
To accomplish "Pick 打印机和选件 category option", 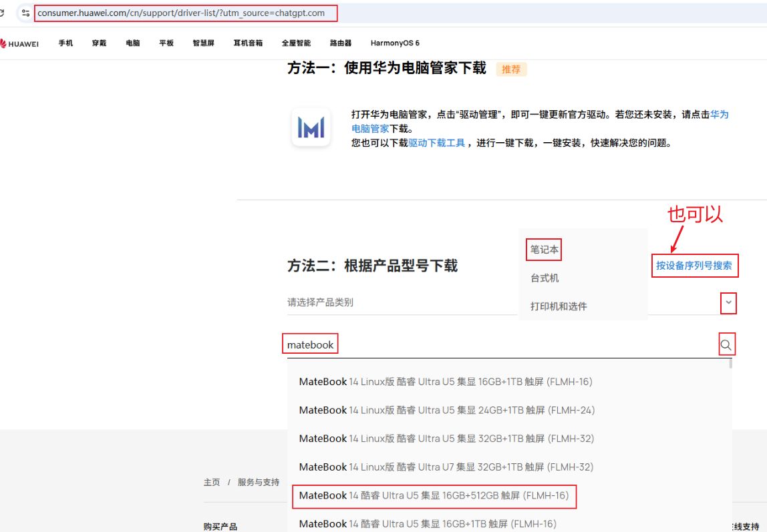I will coord(559,306).
